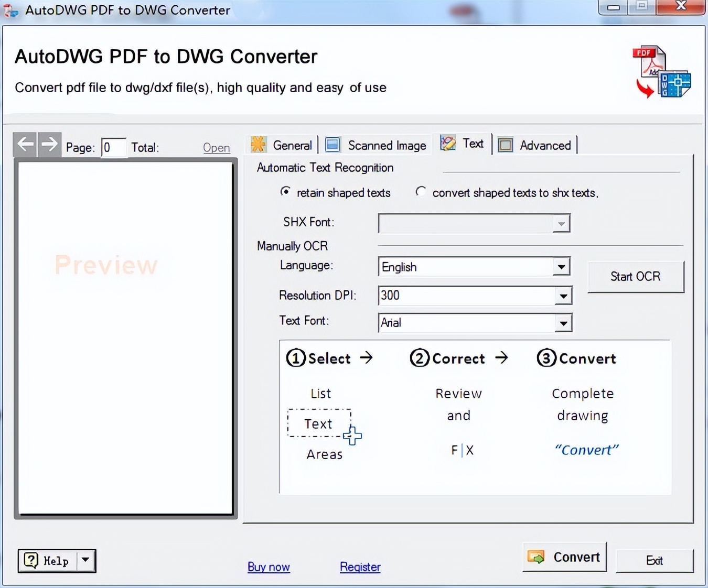Click the Start OCR button

635,277
